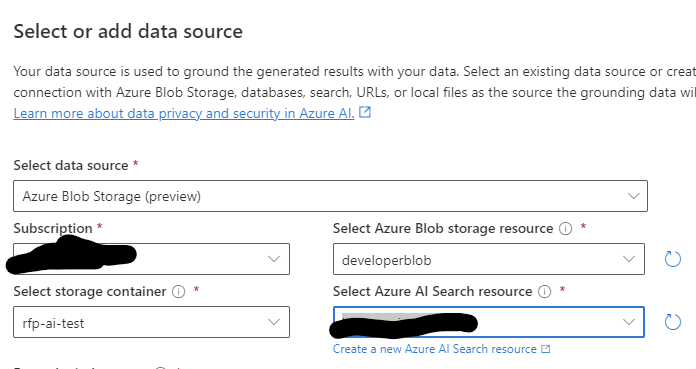Open the Azure Blob Storage (preview) dropdown

tap(330, 196)
